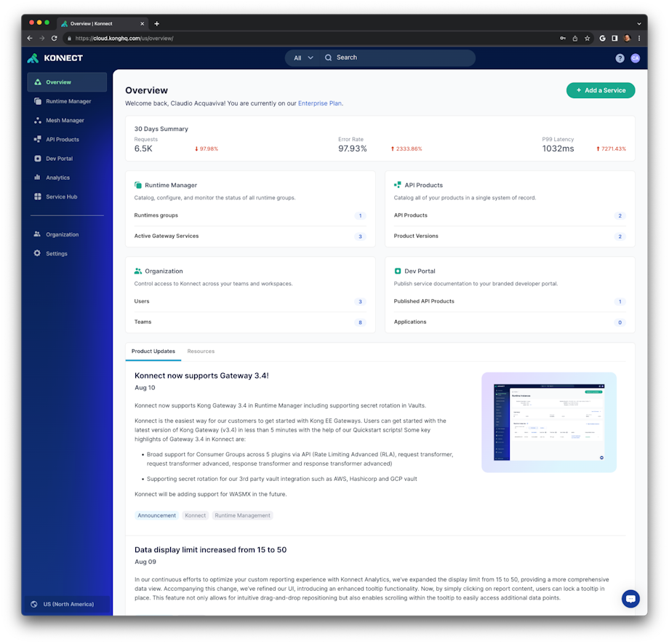Open the US (North America) region selector
The height and width of the screenshot is (644, 669).
tap(66, 603)
